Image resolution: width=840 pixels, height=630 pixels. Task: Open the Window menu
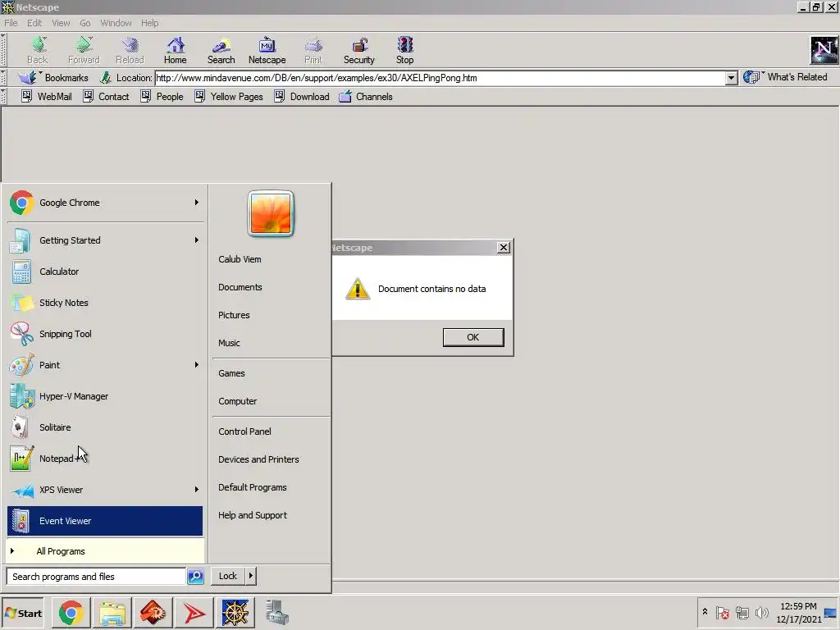coord(116,23)
